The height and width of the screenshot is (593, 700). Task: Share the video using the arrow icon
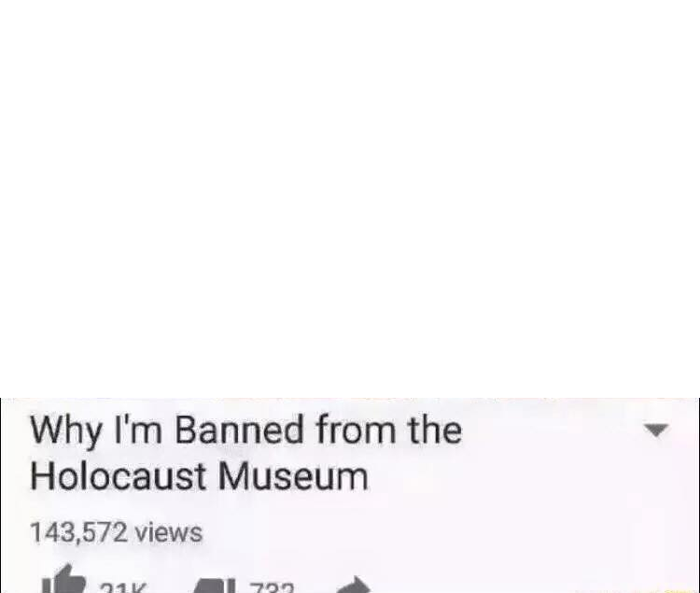click(354, 585)
